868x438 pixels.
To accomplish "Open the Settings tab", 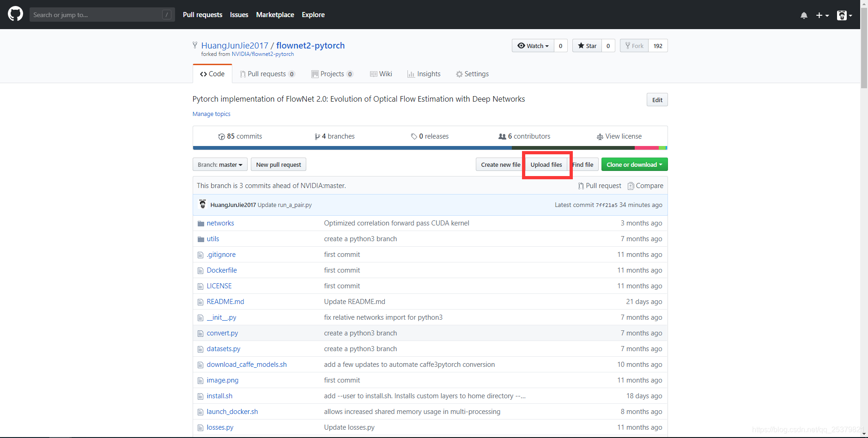I will pyautogui.click(x=472, y=74).
